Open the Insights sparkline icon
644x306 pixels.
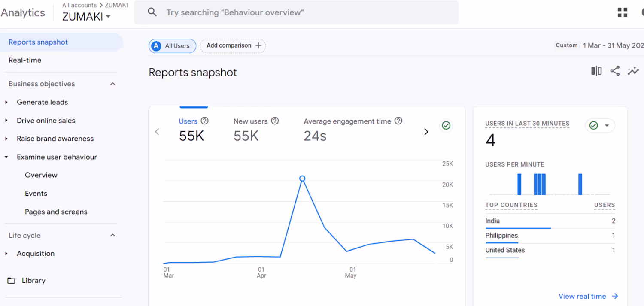pos(633,71)
